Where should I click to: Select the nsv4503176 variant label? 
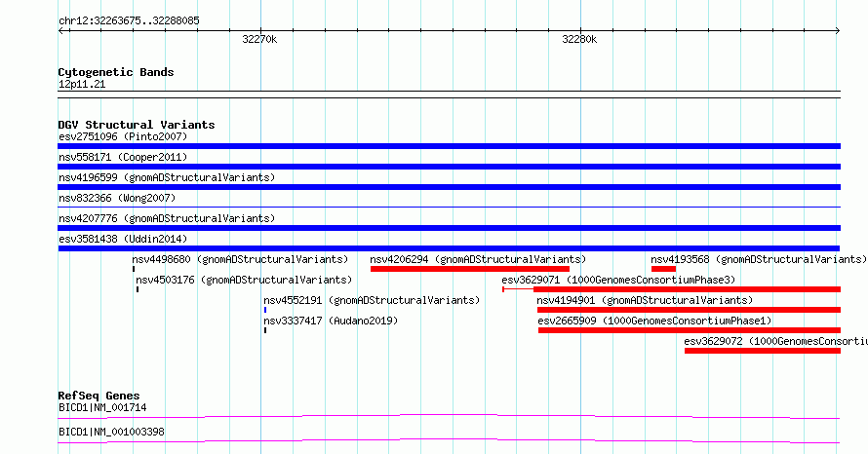click(244, 280)
